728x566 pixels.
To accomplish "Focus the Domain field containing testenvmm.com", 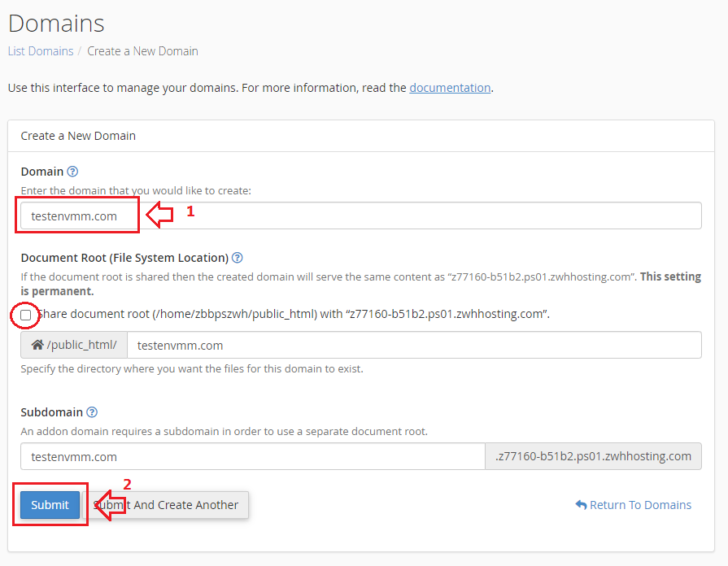I will (361, 216).
